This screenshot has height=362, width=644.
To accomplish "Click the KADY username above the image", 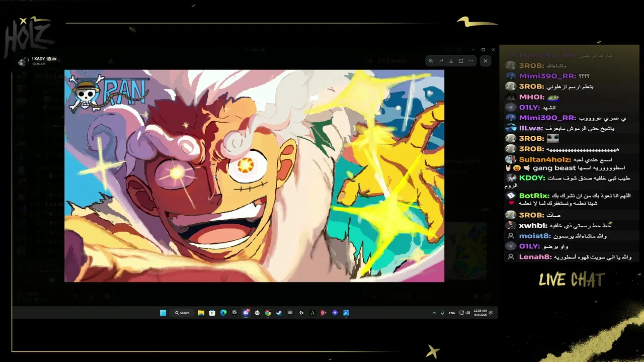I will tap(39, 59).
